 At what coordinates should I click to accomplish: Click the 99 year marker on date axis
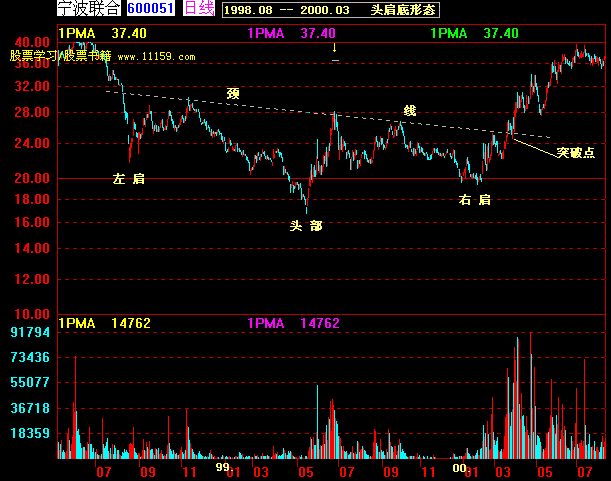223,467
